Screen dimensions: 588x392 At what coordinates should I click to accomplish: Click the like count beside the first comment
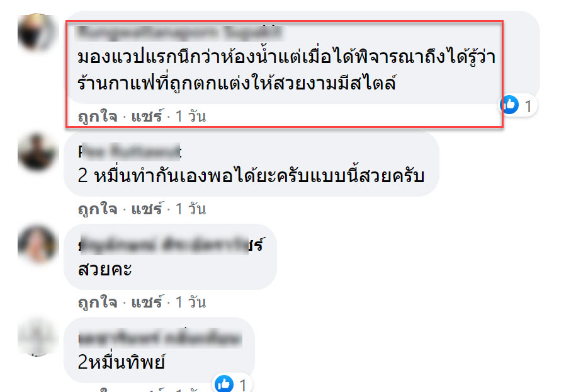pos(528,107)
